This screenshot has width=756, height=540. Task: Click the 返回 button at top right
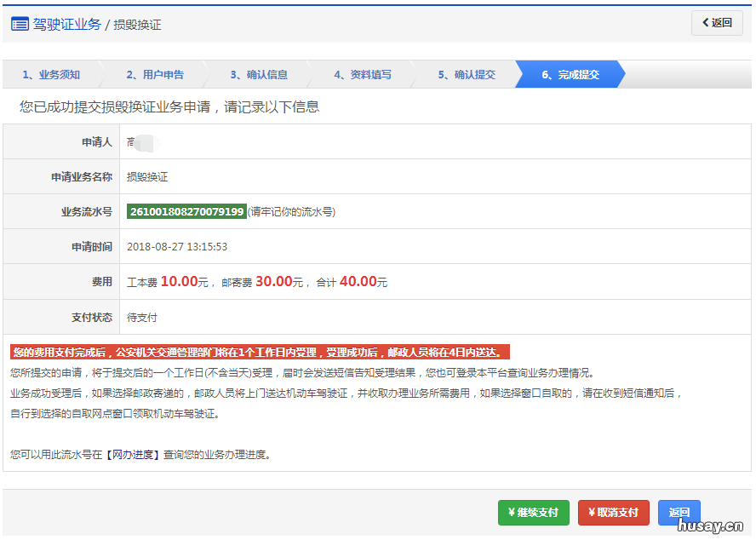[716, 22]
